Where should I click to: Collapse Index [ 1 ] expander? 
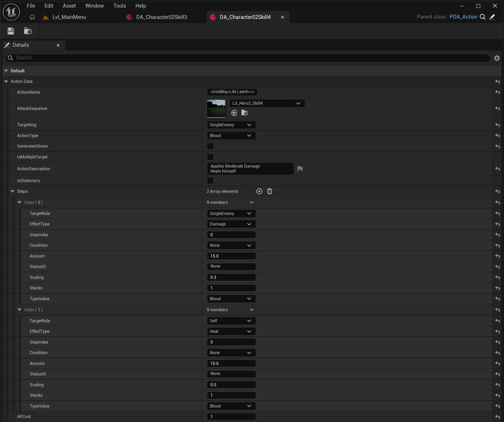(19, 310)
